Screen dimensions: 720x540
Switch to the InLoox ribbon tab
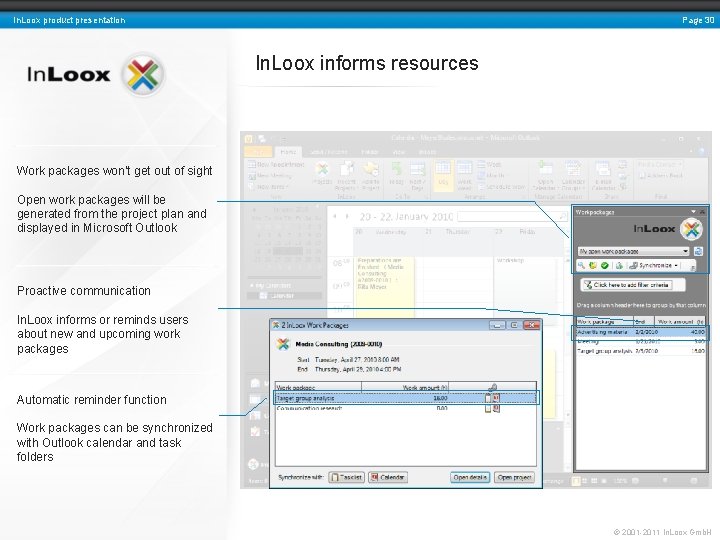(428, 152)
